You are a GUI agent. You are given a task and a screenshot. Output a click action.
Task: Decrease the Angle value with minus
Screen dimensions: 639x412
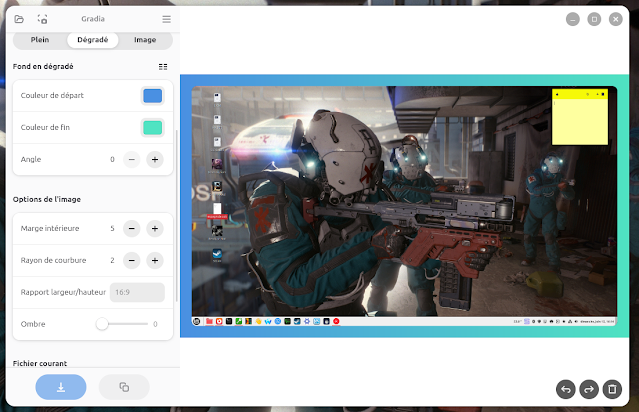click(132, 159)
